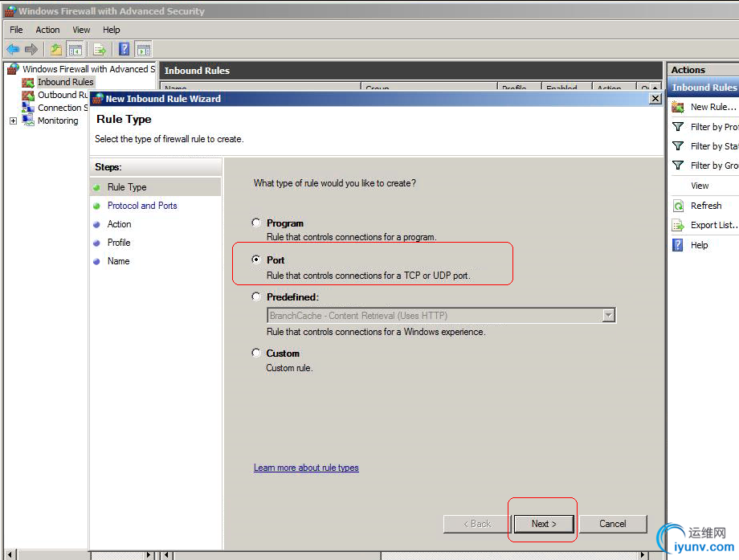Expand the Monitoring tree node
This screenshot has height=560, width=739.
(x=13, y=121)
